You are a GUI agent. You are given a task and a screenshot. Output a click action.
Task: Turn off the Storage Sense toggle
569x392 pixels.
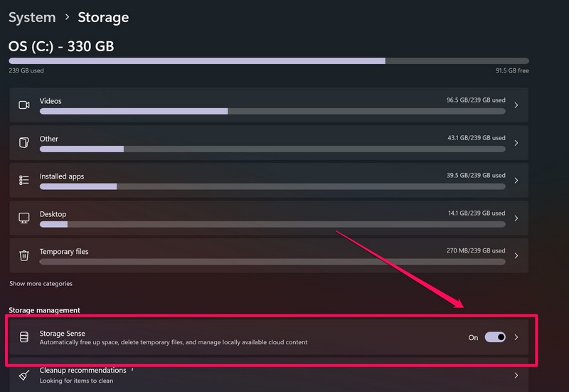pos(495,337)
